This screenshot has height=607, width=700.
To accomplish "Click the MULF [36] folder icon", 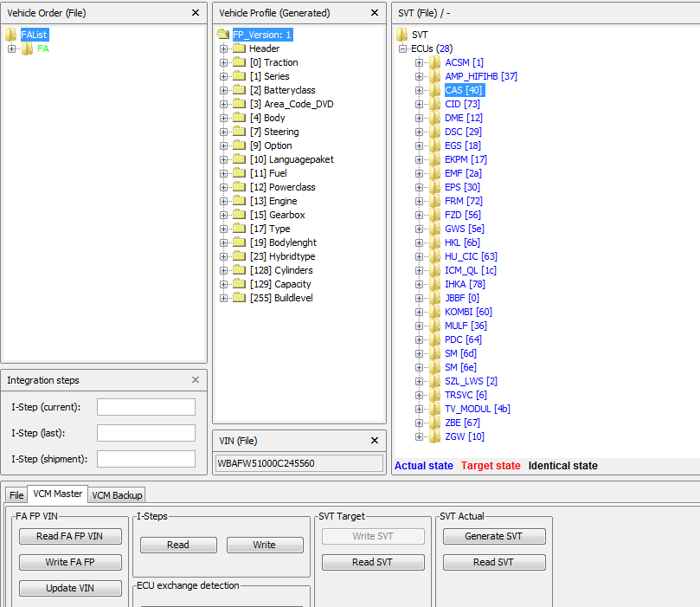I will (x=435, y=326).
